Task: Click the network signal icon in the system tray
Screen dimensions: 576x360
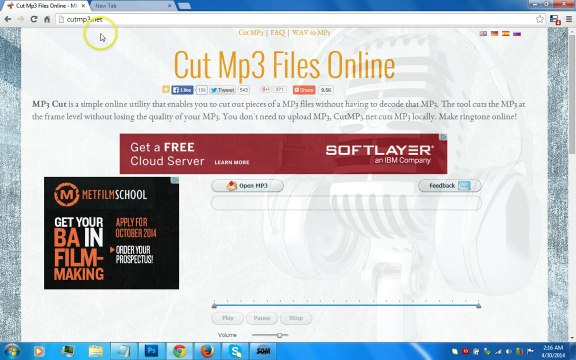Action: [x=498, y=352]
